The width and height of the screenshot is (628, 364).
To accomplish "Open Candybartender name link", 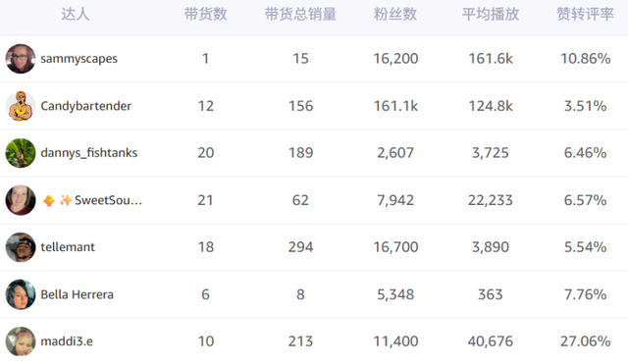I will pyautogui.click(x=85, y=106).
